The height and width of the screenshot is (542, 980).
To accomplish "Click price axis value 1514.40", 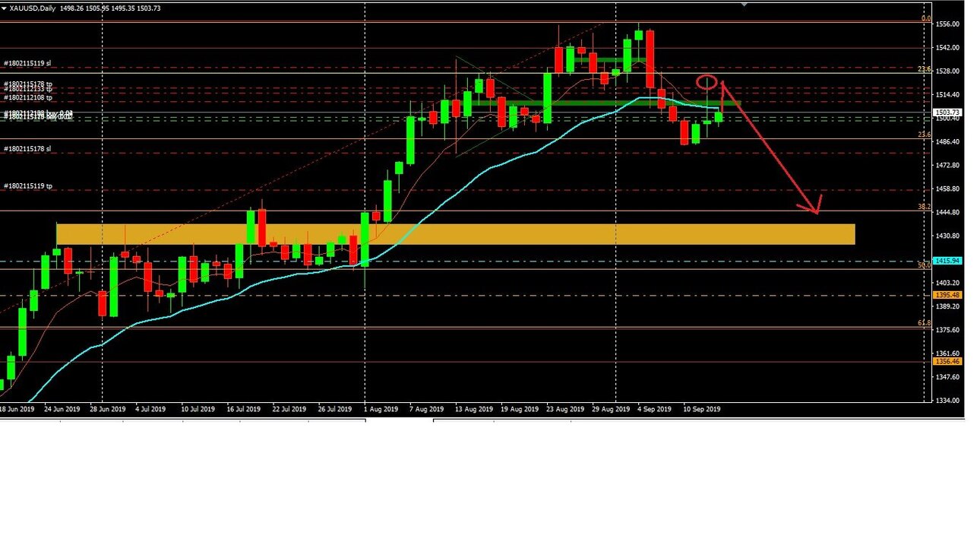I will [x=947, y=95].
